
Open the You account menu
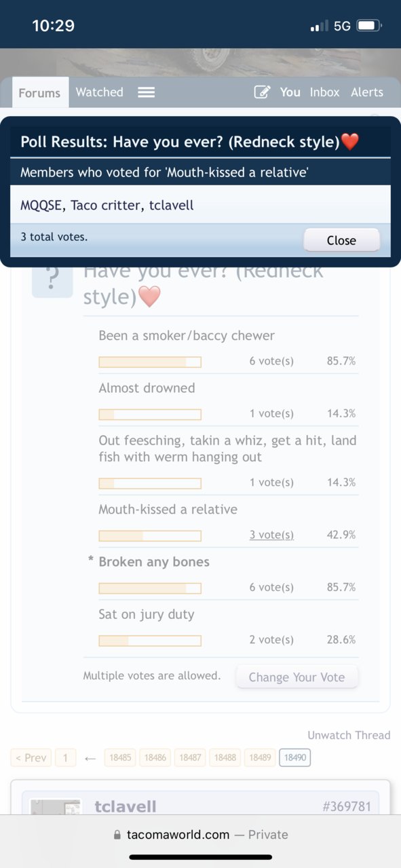[290, 92]
